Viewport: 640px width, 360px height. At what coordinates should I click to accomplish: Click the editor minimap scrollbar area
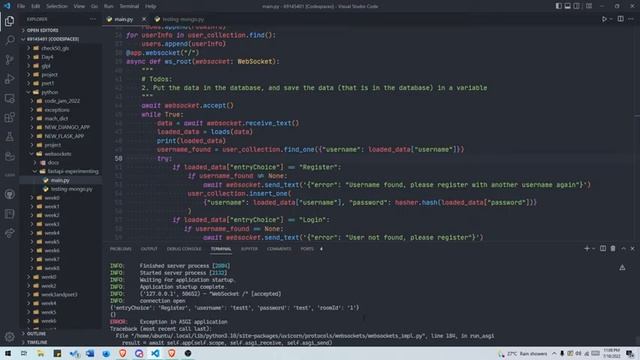click(637, 133)
